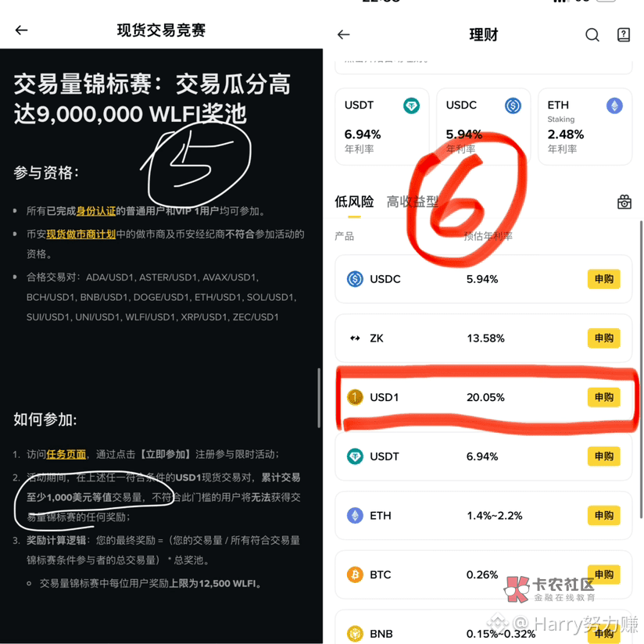
Task: Tap back arrow on 理财 page
Action: 343,34
